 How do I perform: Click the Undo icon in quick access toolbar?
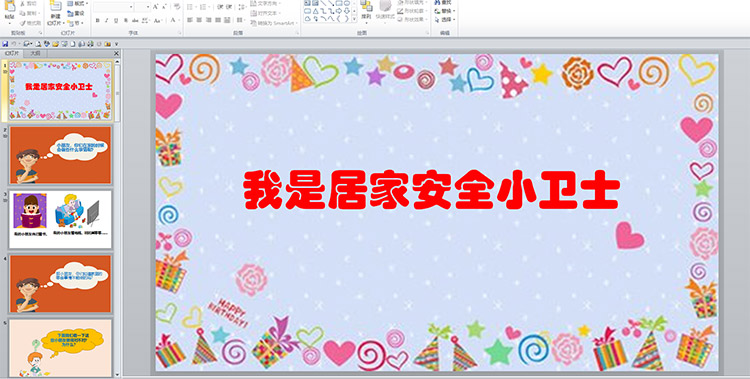click(x=14, y=44)
